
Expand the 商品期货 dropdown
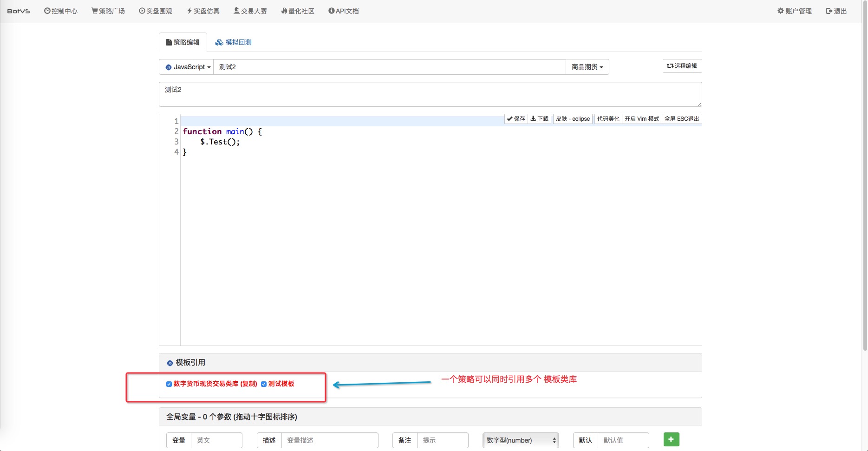click(587, 67)
